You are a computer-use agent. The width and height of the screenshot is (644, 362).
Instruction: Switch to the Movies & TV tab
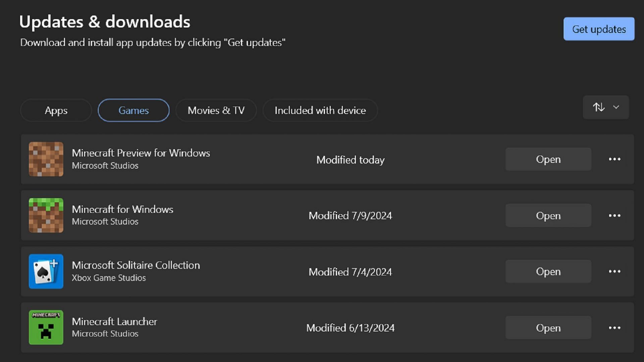(216, 110)
